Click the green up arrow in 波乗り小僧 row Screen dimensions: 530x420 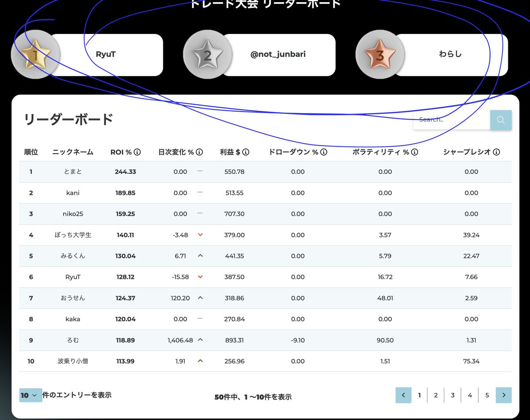coord(200,361)
